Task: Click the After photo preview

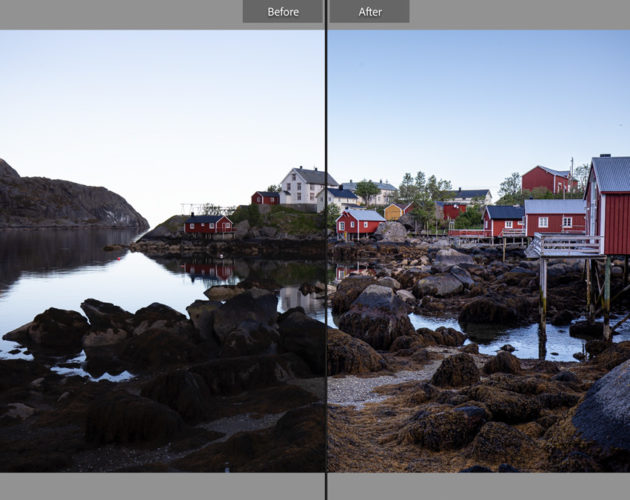Action: 479,251
